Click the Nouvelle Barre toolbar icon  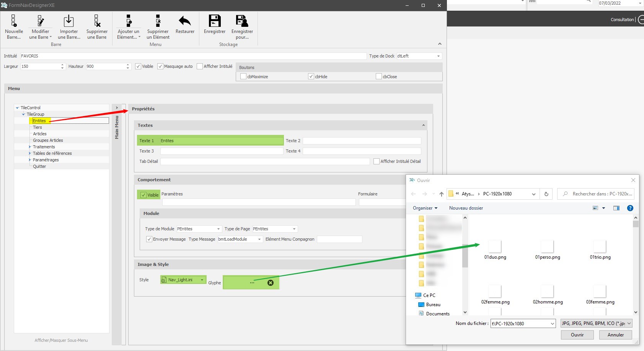[13, 21]
